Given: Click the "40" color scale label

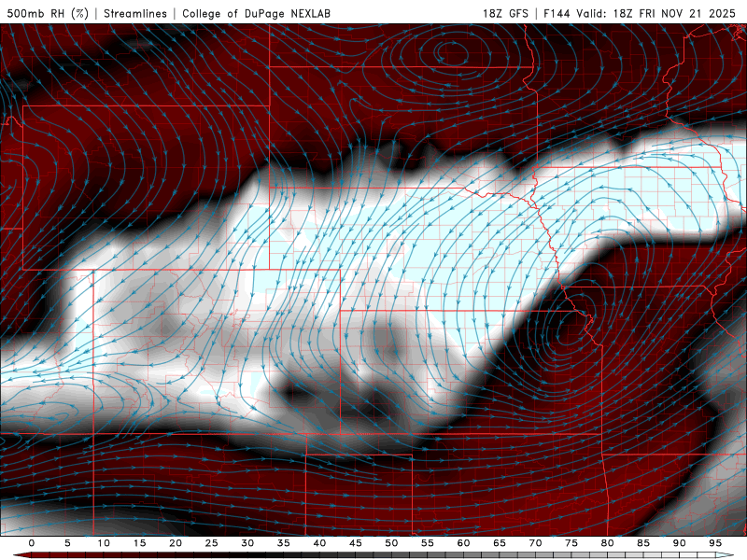Looking at the screenshot, I should point(319,543).
